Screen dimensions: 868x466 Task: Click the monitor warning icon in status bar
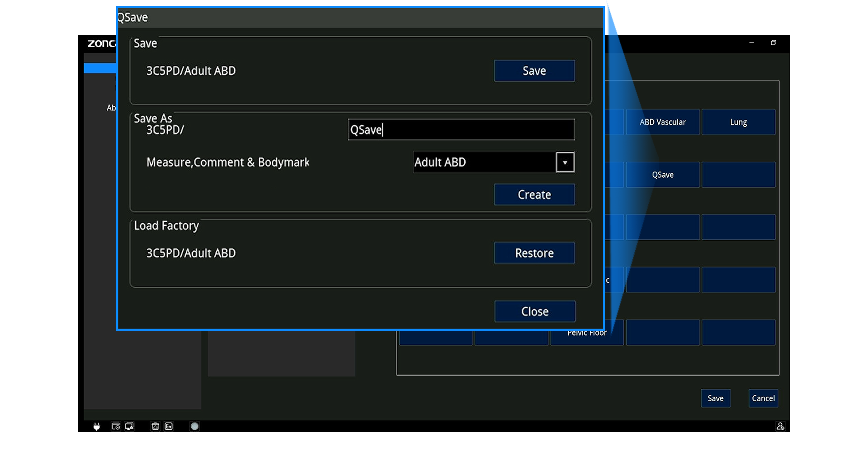(x=129, y=426)
